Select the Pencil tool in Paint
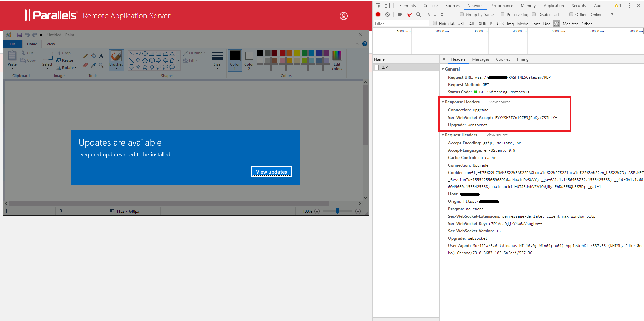The width and height of the screenshot is (644, 321). point(85,56)
